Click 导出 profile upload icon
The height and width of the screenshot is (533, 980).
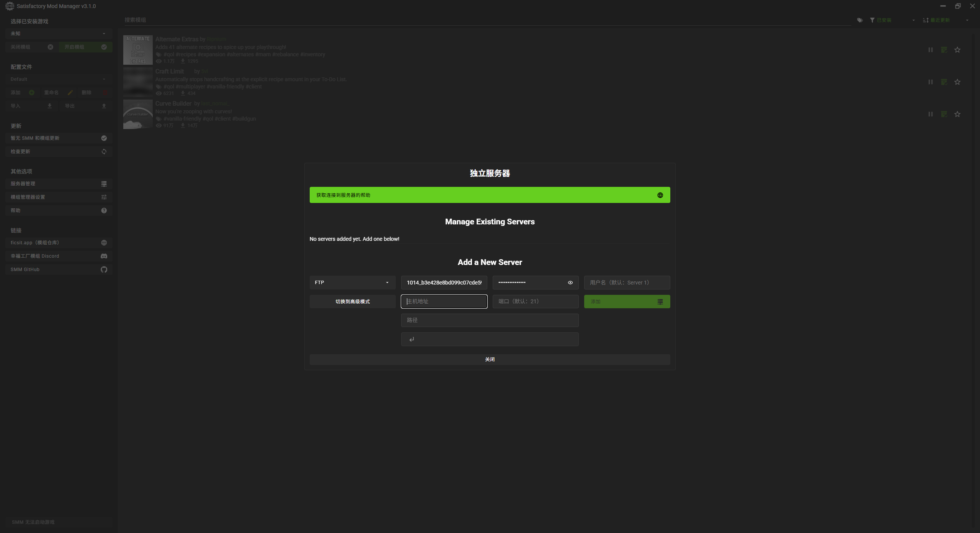(x=104, y=106)
